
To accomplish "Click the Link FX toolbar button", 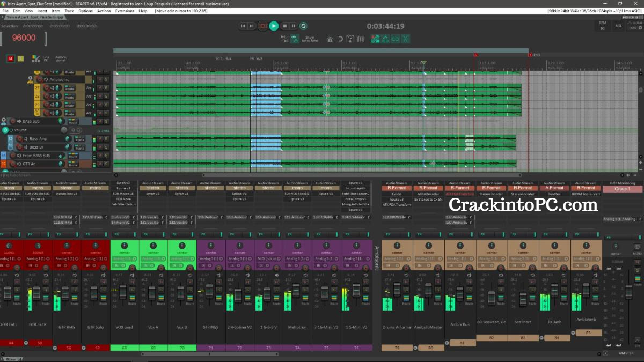I will point(46,58).
